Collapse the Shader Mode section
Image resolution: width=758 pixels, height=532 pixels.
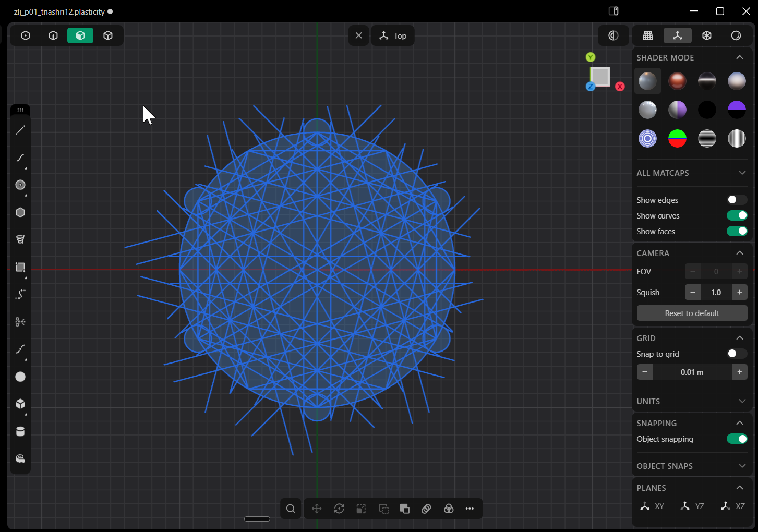click(x=739, y=57)
